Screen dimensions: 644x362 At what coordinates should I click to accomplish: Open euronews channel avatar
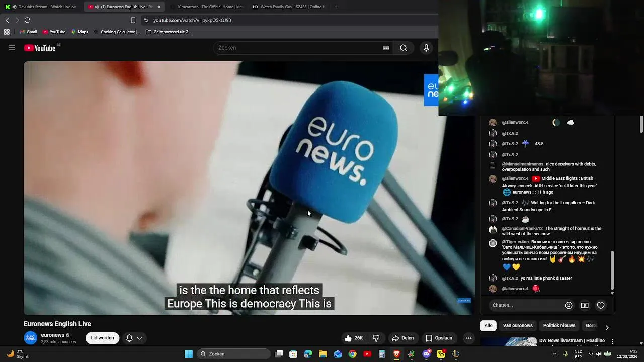[x=31, y=338]
